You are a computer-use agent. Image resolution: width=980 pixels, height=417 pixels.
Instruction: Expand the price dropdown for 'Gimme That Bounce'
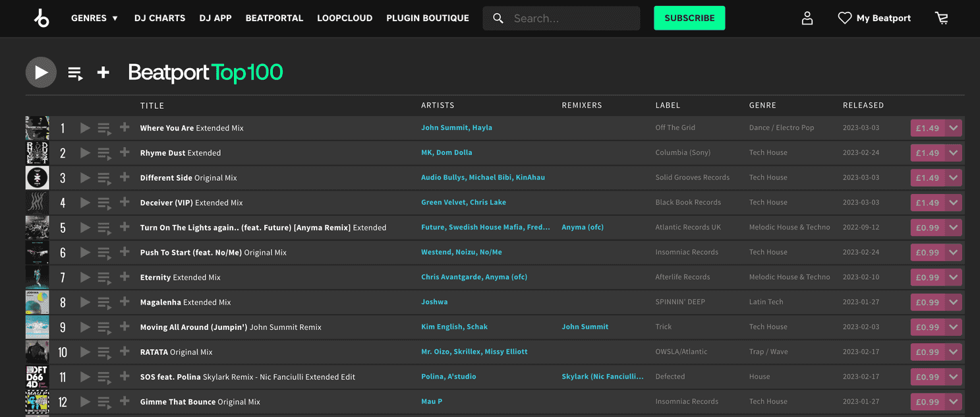click(x=954, y=401)
